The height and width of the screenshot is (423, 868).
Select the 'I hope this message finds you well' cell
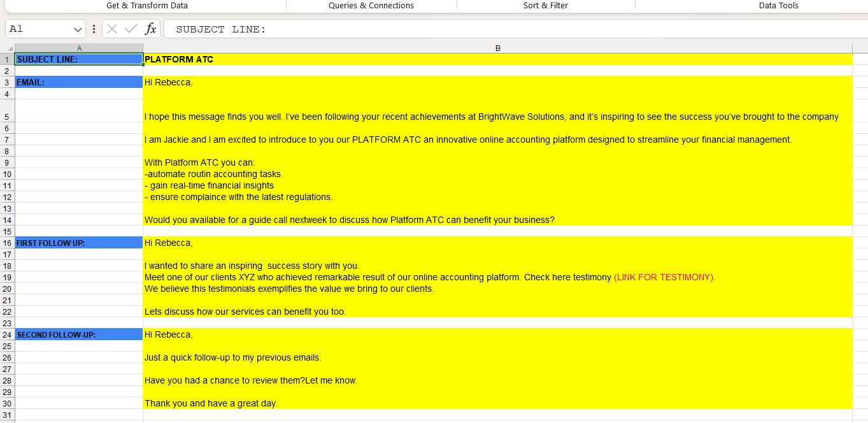coord(498,111)
